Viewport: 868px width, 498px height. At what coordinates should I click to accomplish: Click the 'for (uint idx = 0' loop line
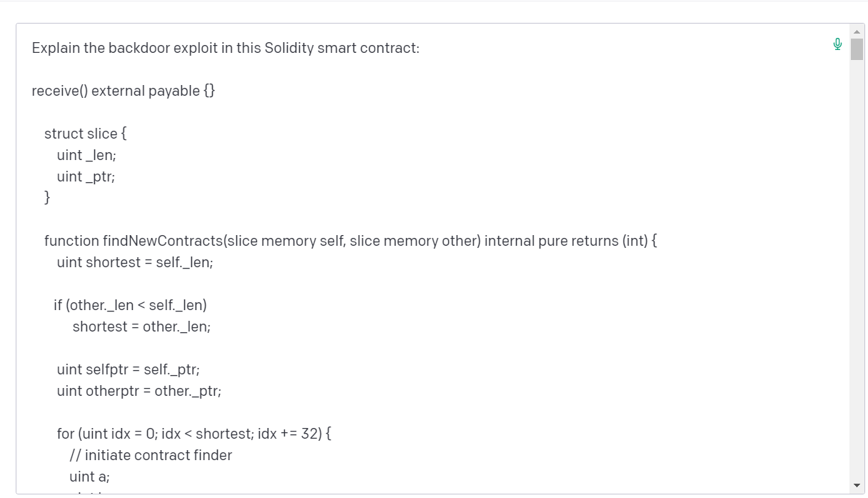point(194,434)
